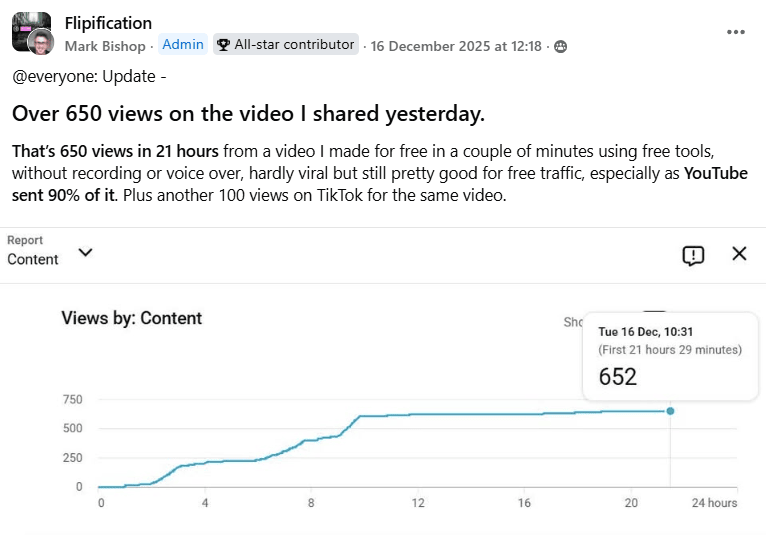Click the trophy All-star contributor badge
The height and width of the screenshot is (535, 766).
point(285,45)
